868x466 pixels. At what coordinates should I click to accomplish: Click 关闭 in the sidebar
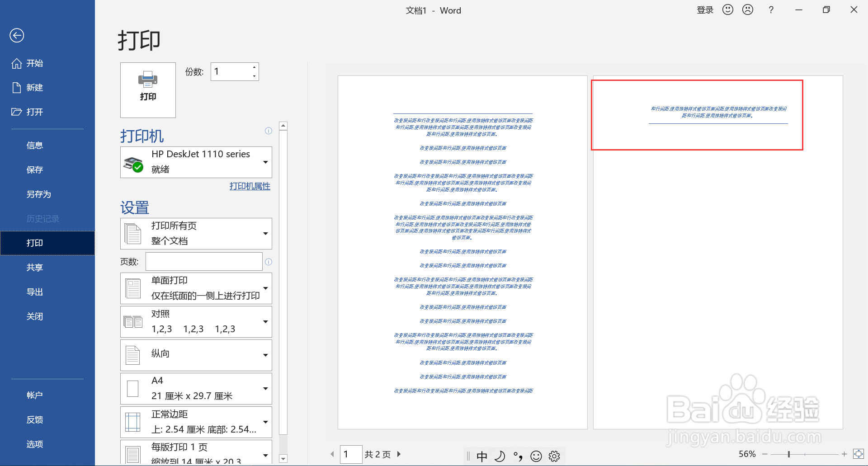pyautogui.click(x=47, y=316)
